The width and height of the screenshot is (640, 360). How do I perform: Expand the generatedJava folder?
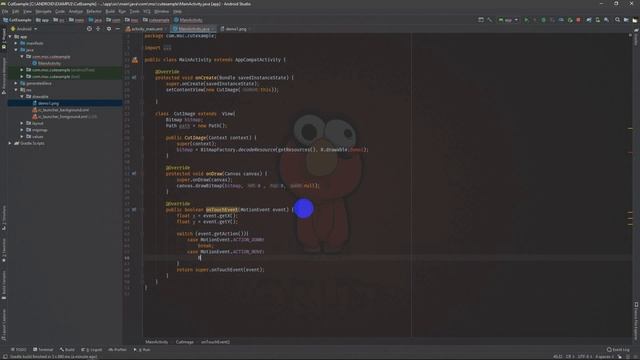click(16, 83)
